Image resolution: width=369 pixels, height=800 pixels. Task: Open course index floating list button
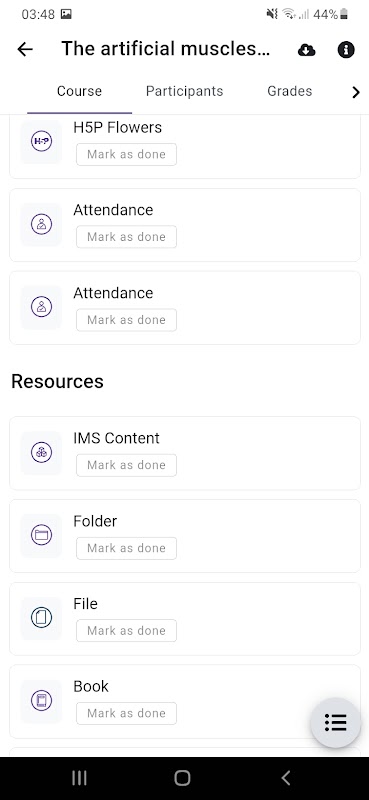coord(335,722)
